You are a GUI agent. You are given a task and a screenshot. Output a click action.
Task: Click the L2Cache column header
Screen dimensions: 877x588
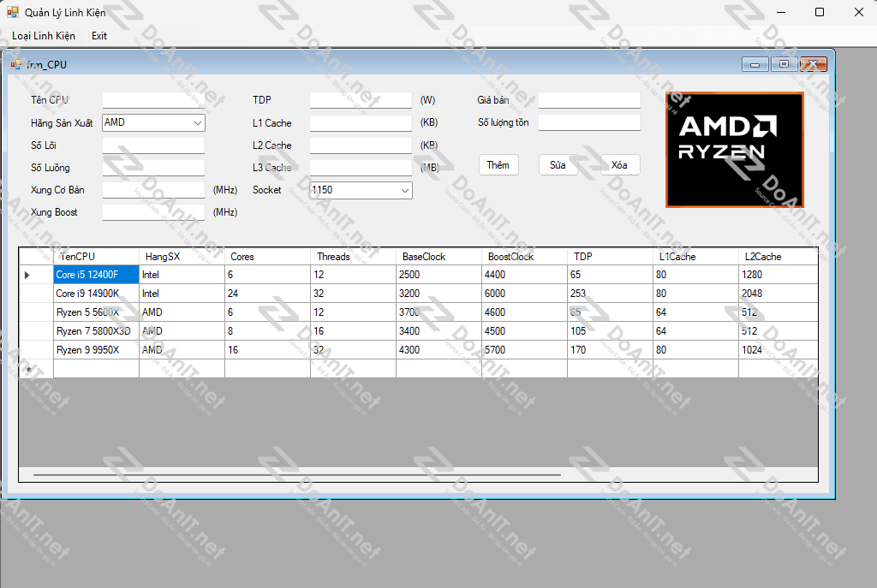778,257
